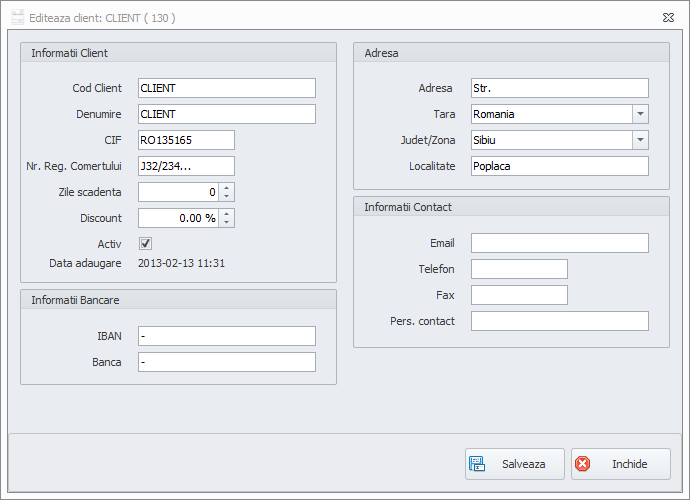Focus the CIF field containing RO135165
Image resolution: width=690 pixels, height=500 pixels.
(x=186, y=140)
